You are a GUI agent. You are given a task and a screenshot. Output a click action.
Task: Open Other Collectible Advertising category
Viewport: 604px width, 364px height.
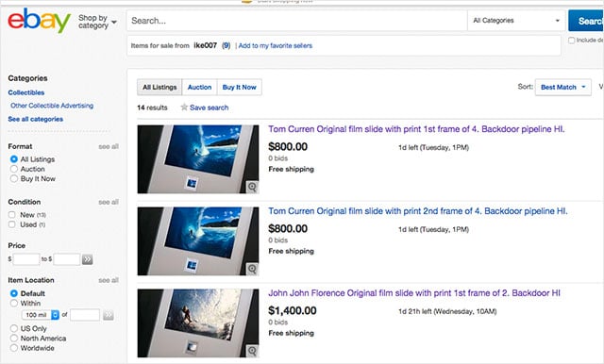(x=52, y=106)
